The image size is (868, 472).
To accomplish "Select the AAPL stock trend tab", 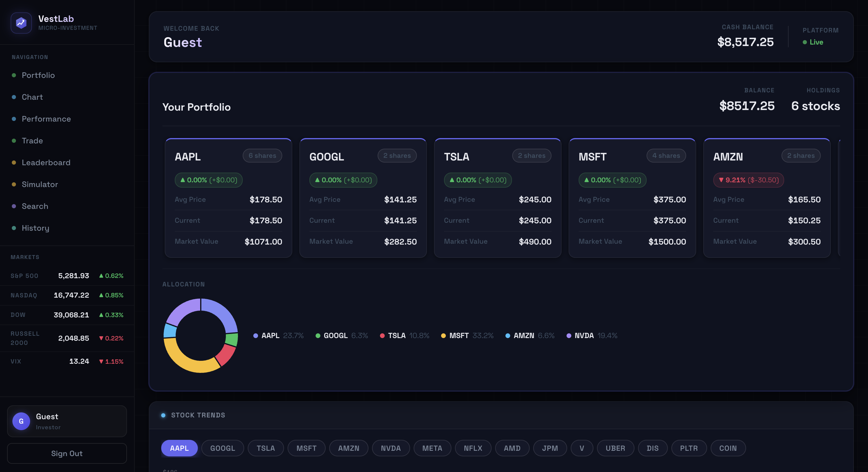I will tap(179, 448).
